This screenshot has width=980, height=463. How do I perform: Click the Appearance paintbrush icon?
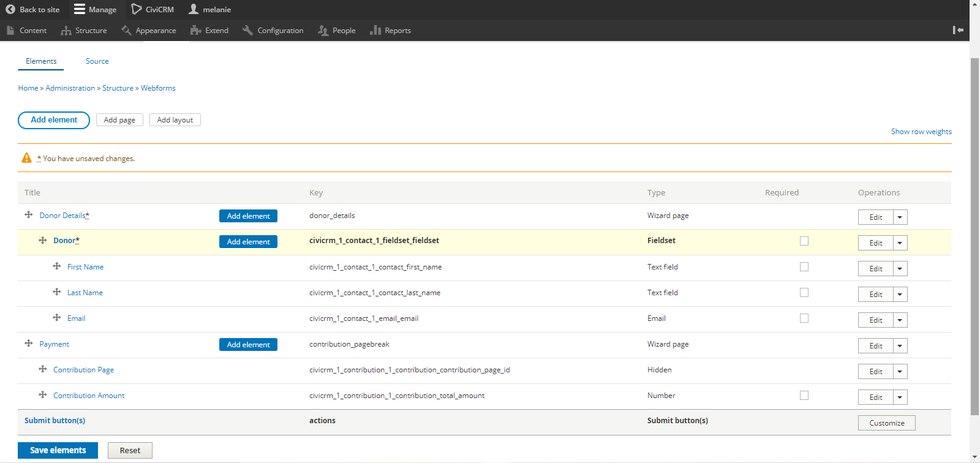tap(126, 30)
